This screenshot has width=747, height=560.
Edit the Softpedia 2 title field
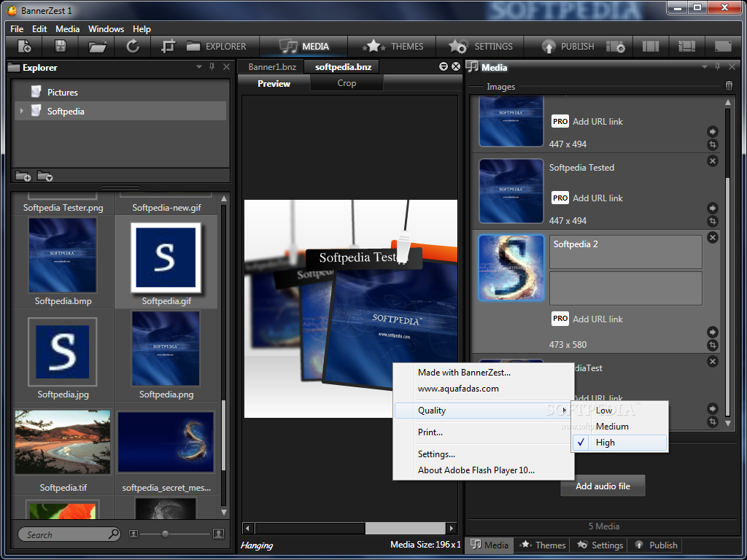click(625, 252)
